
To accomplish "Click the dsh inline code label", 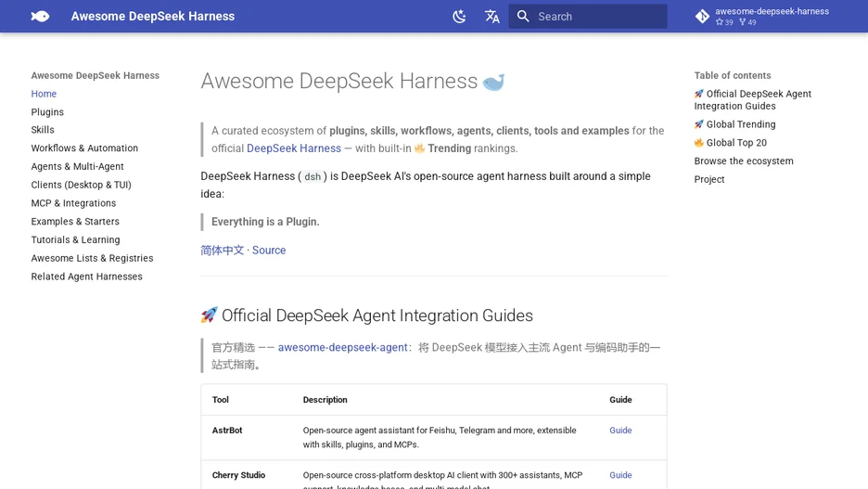I will [x=313, y=176].
